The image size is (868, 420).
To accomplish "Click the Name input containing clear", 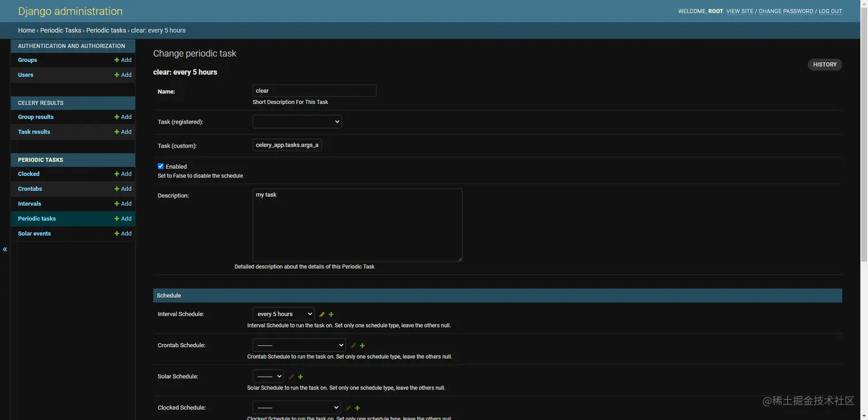I will [315, 91].
